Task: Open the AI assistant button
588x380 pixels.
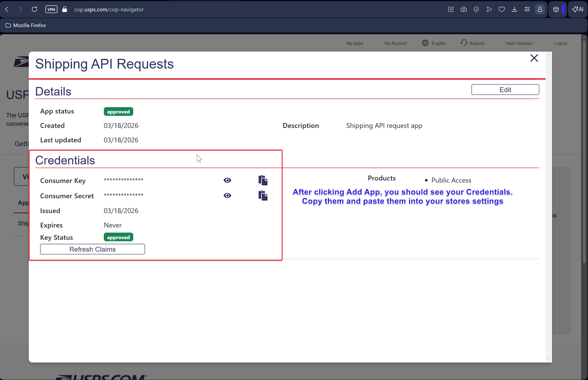Action: 577,9
